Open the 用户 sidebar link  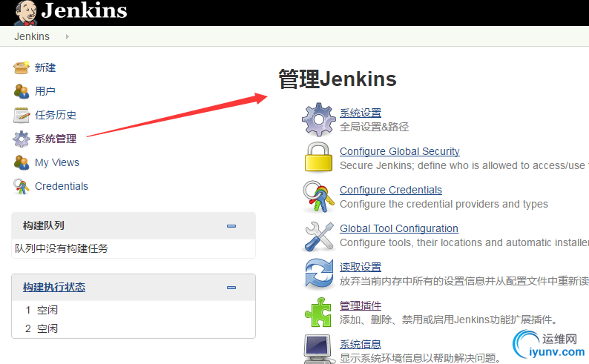[x=45, y=91]
